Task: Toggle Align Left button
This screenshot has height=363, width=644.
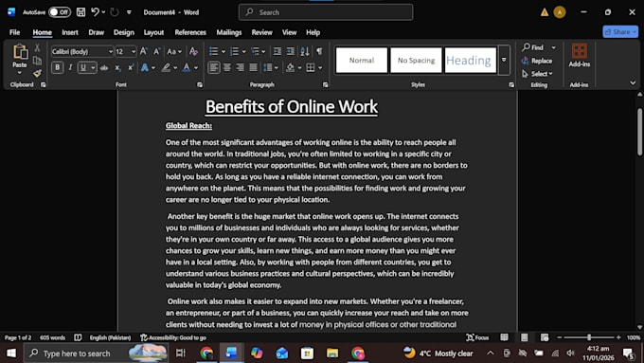Action: point(214,67)
